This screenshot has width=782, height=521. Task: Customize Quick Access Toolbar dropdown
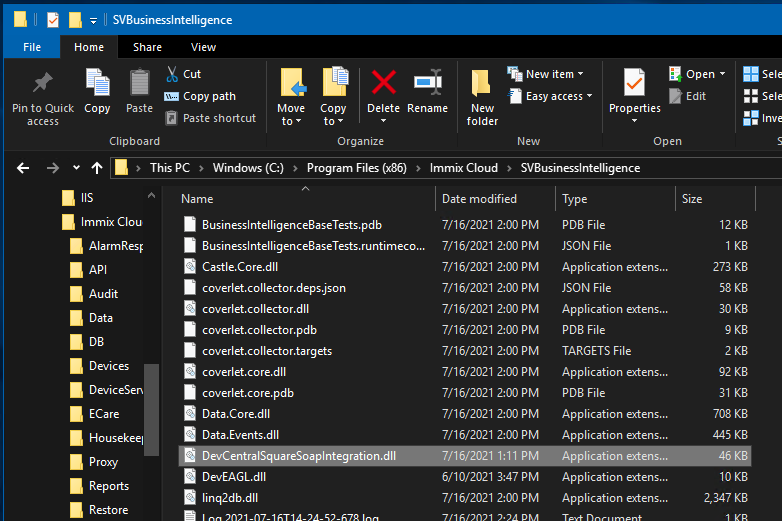(x=93, y=20)
